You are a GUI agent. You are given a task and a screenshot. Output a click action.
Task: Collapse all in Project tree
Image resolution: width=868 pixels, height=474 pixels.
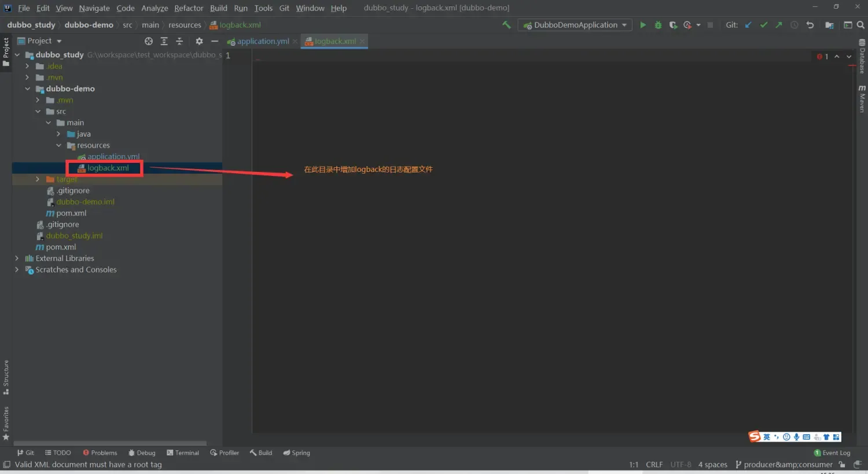point(179,41)
